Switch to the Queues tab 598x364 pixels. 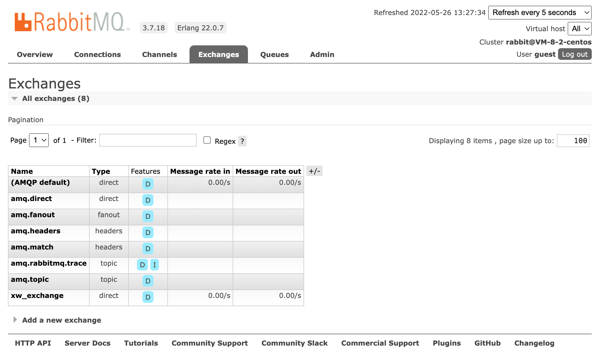(x=274, y=54)
